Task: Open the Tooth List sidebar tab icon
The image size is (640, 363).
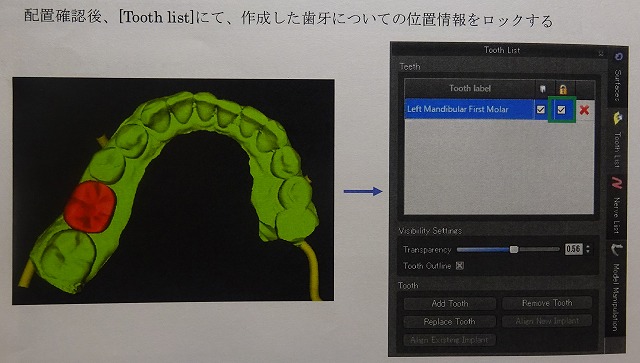Action: click(x=618, y=118)
